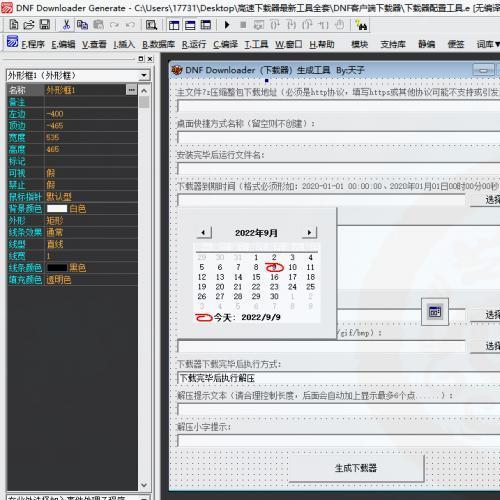Open the I.插入 menu

[x=124, y=44]
